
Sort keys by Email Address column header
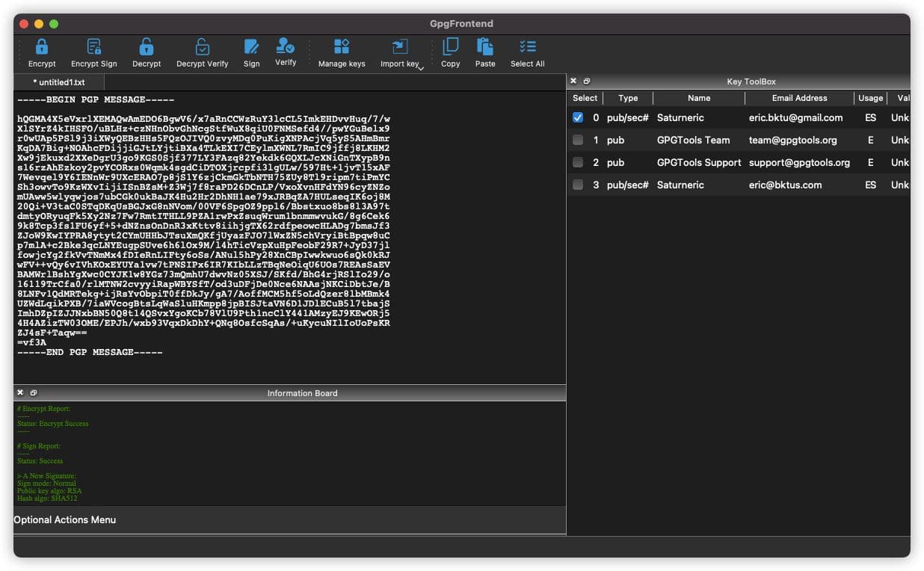799,98
